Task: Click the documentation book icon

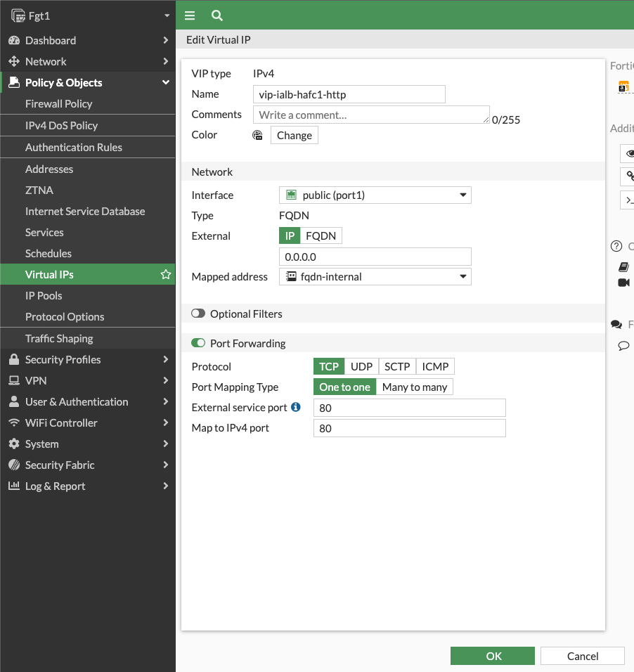Action: (x=623, y=267)
